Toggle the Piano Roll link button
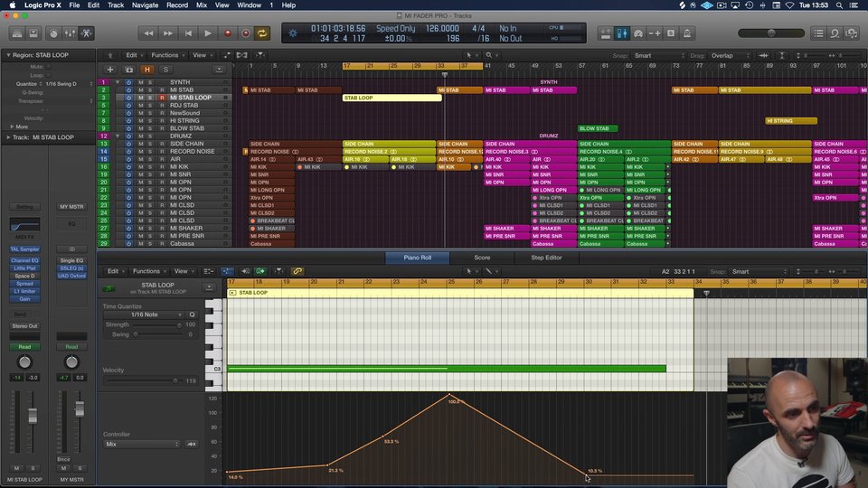 tap(297, 271)
